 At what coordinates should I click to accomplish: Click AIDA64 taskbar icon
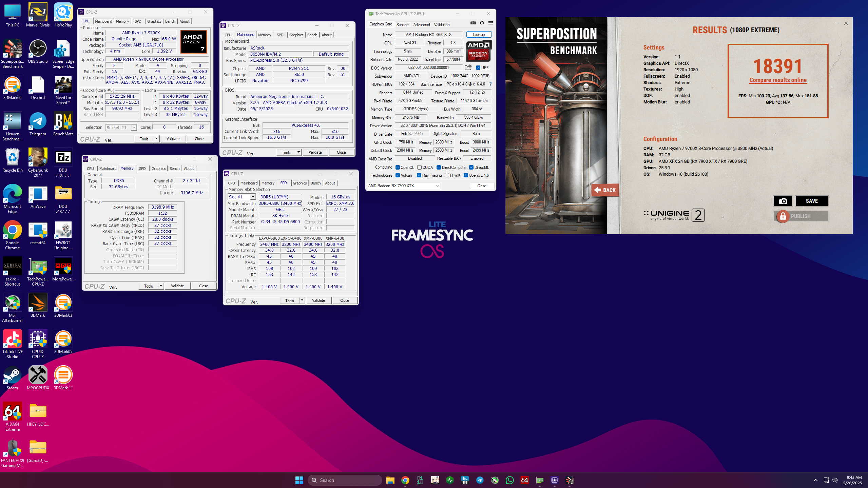point(524,480)
